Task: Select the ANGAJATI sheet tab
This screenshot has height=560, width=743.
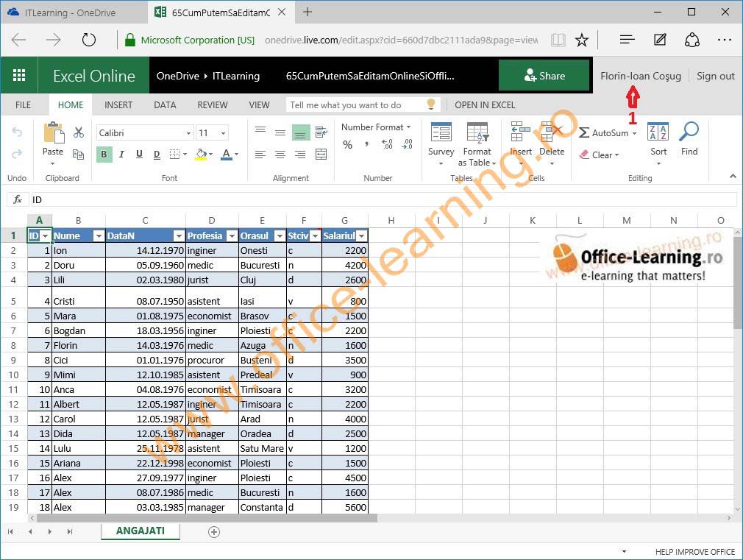Action: [141, 531]
